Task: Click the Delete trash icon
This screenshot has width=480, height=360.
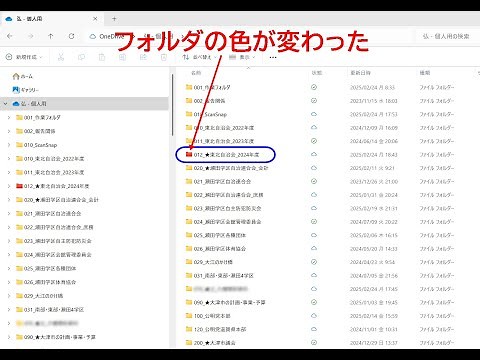Action: click(x=164, y=57)
